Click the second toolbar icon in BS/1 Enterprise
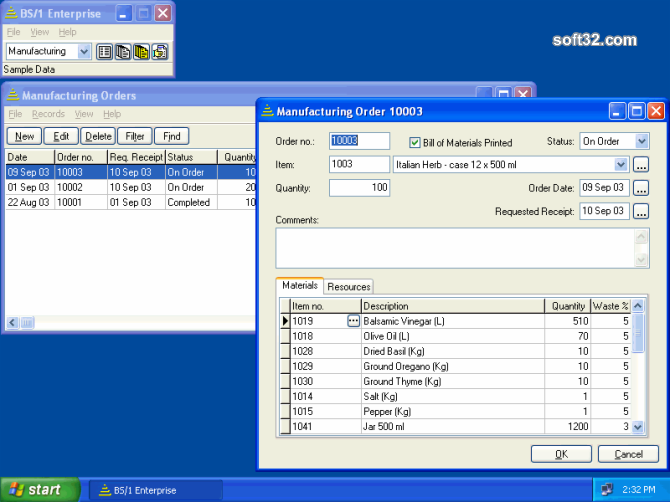Image resolution: width=670 pixels, height=502 pixels. pyautogui.click(x=123, y=52)
